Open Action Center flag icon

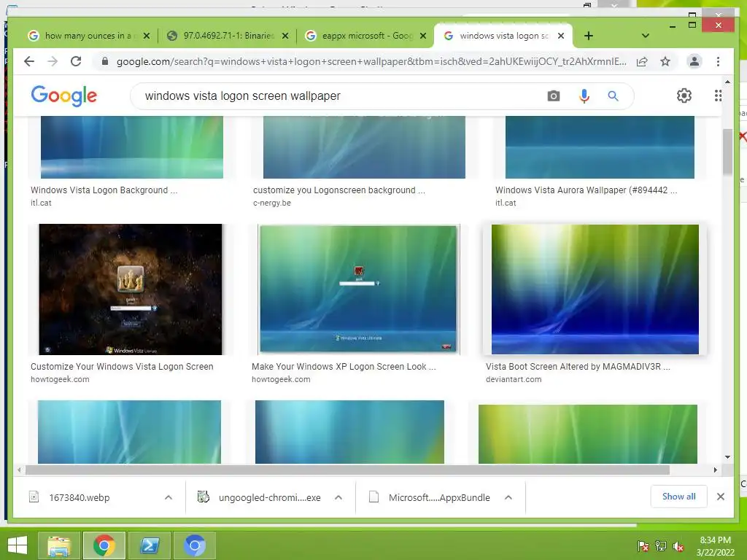pyautogui.click(x=643, y=546)
